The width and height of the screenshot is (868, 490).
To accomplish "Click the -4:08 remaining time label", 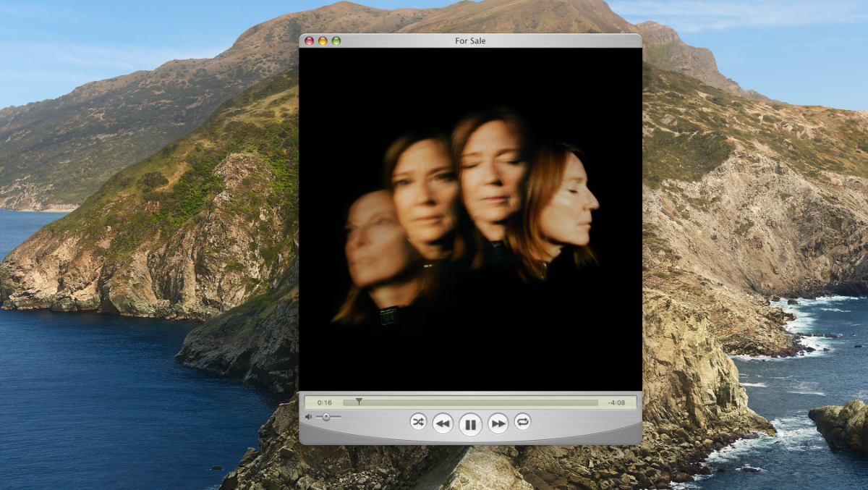I will [x=616, y=402].
